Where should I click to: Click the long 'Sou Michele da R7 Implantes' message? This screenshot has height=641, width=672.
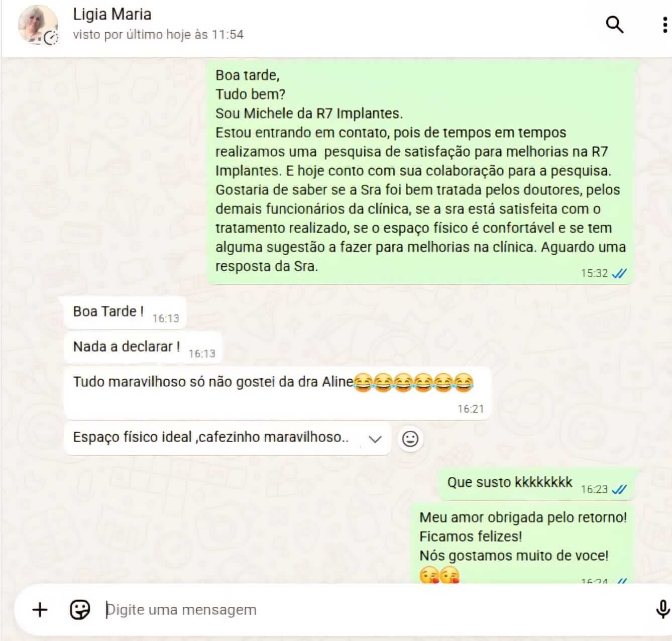[421, 171]
